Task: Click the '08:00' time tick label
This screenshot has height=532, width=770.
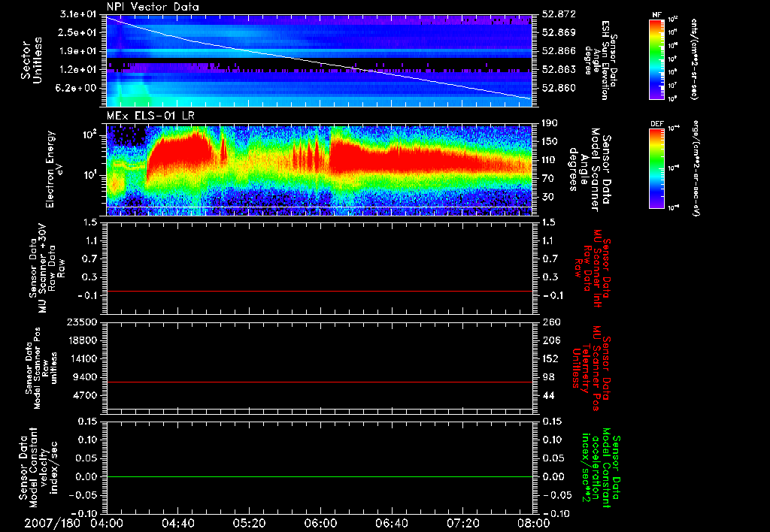Action: 533,523
